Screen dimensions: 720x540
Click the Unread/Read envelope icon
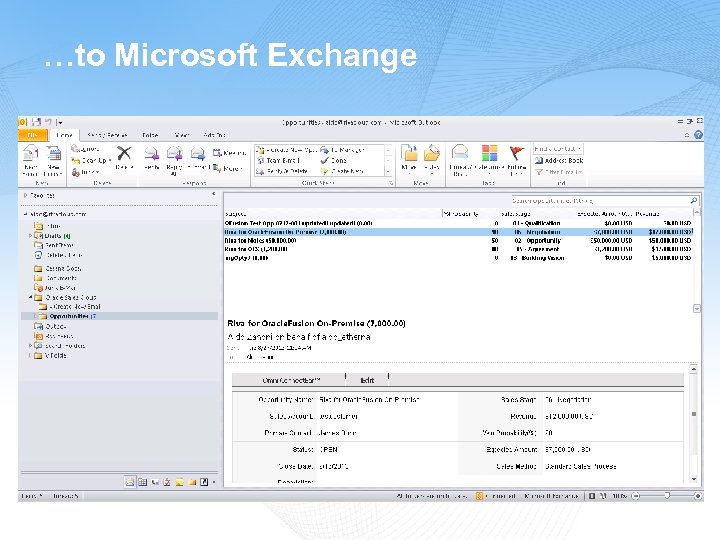[460, 152]
